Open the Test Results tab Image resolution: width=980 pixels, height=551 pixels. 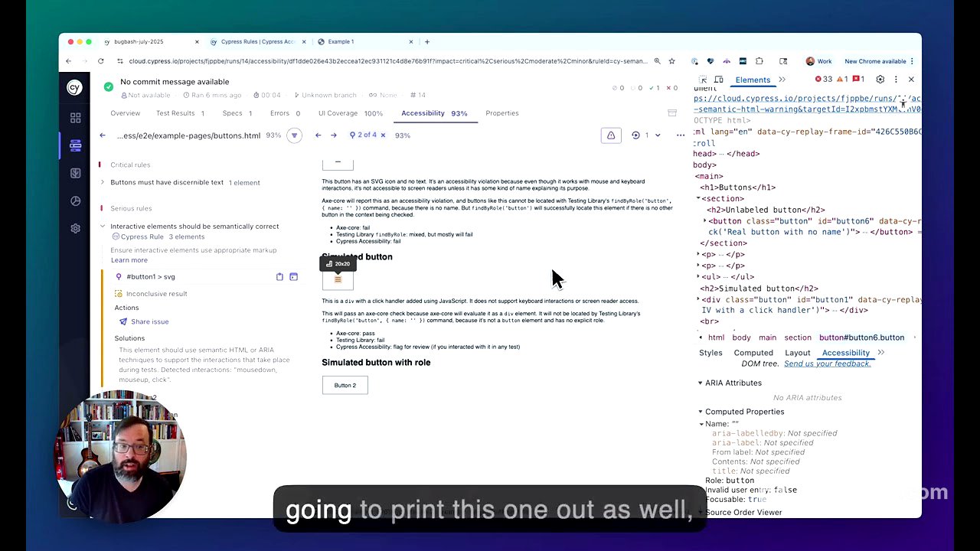pyautogui.click(x=180, y=113)
